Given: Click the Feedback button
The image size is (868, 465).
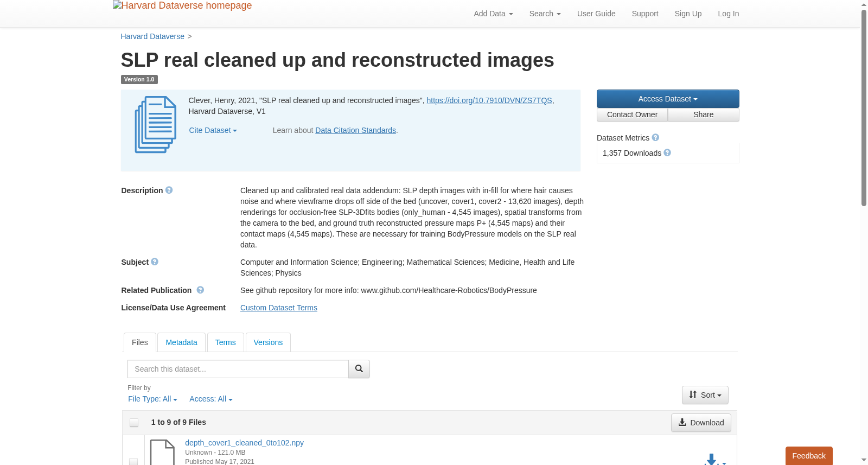Looking at the screenshot, I should 809,456.
